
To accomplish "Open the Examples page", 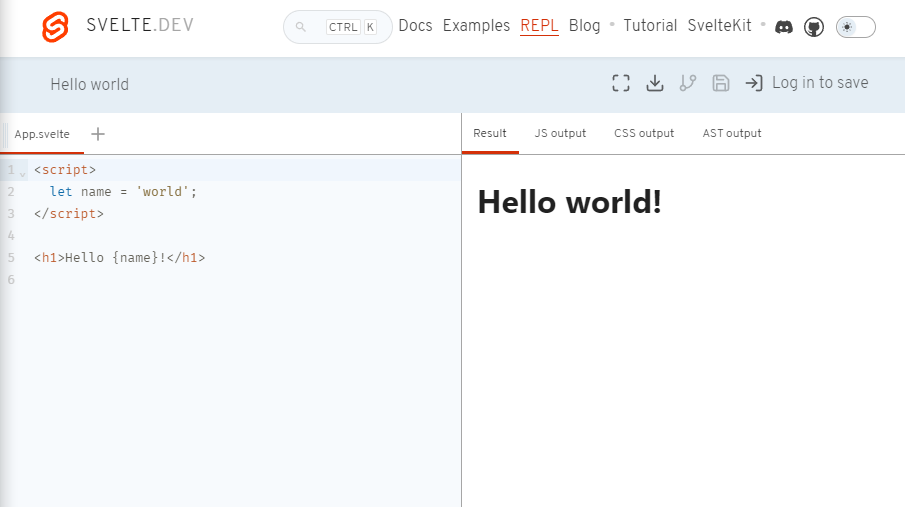I will coord(476,25).
